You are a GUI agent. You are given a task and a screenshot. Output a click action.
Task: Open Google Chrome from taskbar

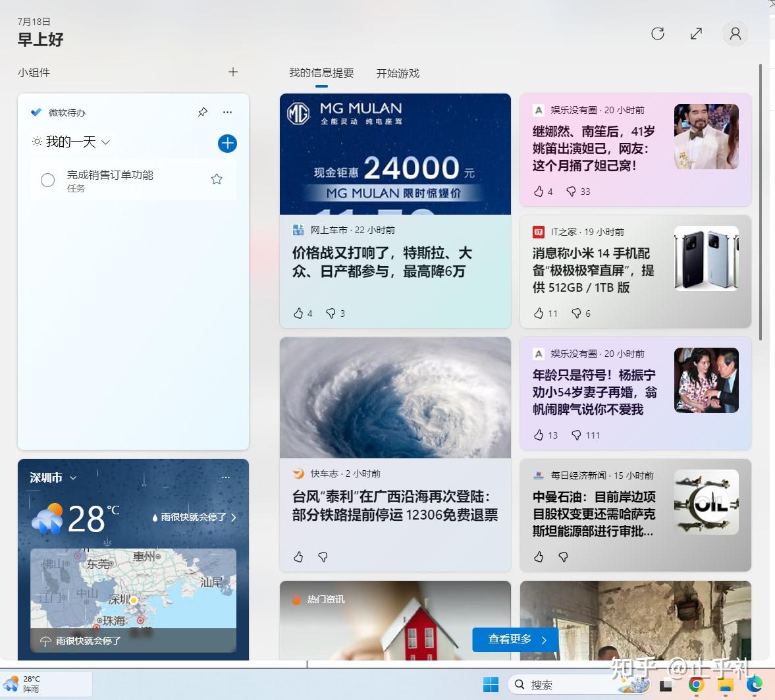pos(696,685)
